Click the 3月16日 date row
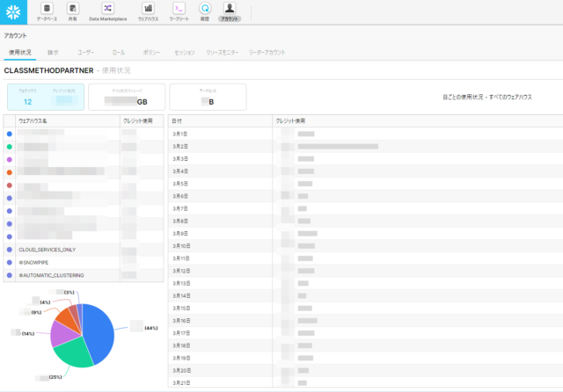This screenshot has width=563, height=392. tap(366, 321)
